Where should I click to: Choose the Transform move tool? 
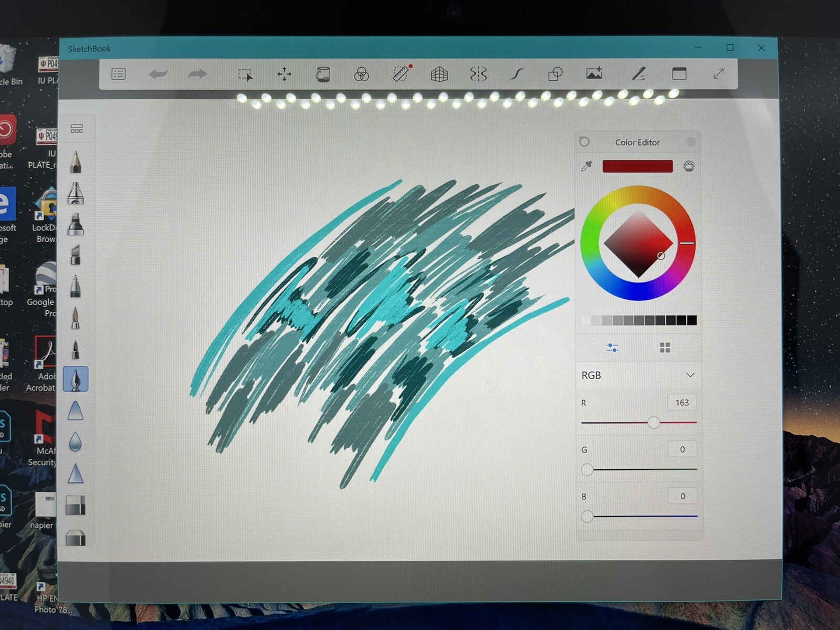(284, 74)
